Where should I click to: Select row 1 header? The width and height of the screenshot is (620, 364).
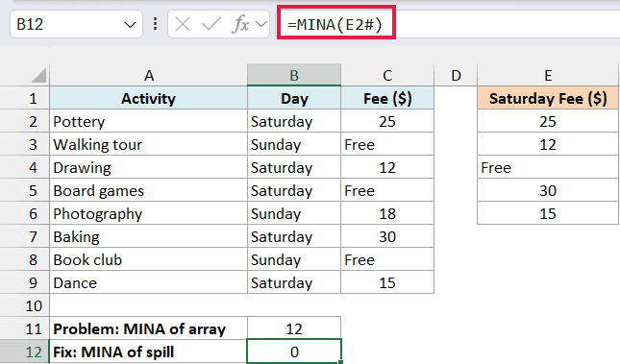25,98
